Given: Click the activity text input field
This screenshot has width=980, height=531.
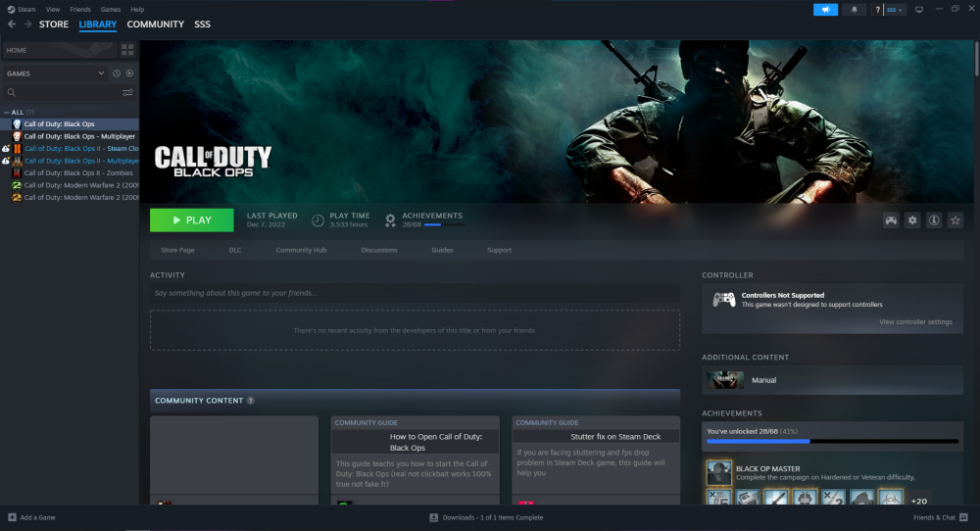Looking at the screenshot, I should point(415,293).
